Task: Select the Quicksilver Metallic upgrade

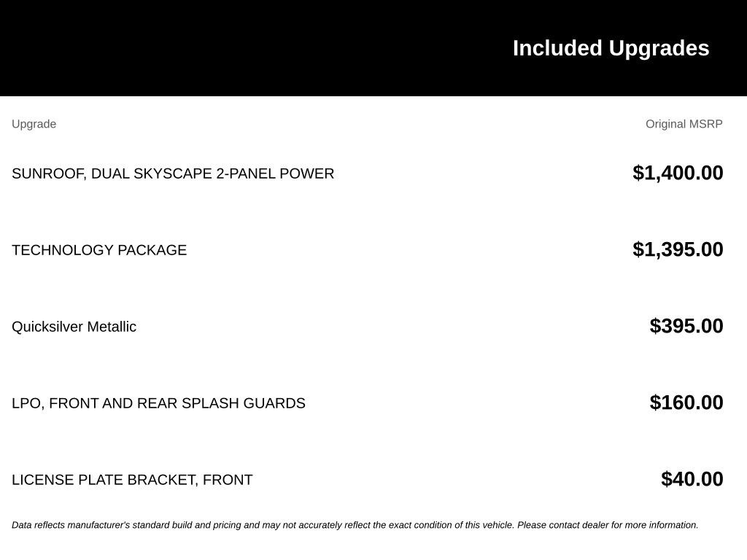Action: 74,327
